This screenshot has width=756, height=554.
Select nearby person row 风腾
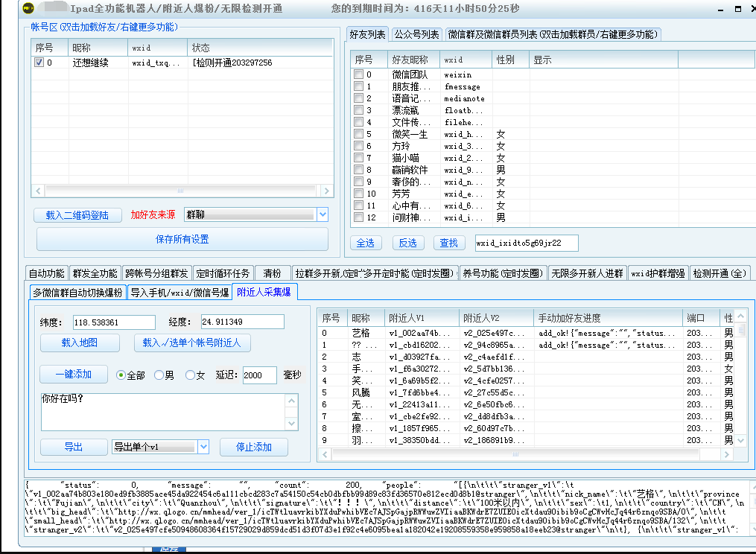[x=526, y=392]
